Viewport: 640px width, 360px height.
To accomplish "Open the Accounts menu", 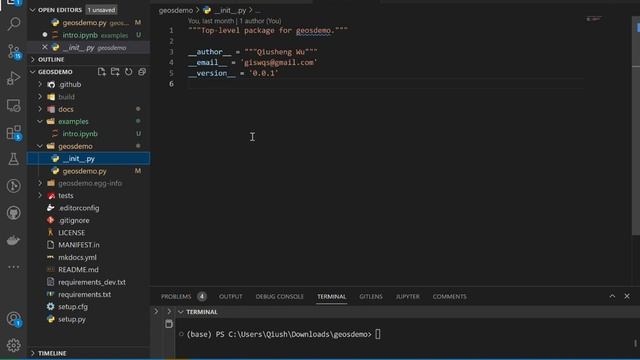I will [13, 319].
